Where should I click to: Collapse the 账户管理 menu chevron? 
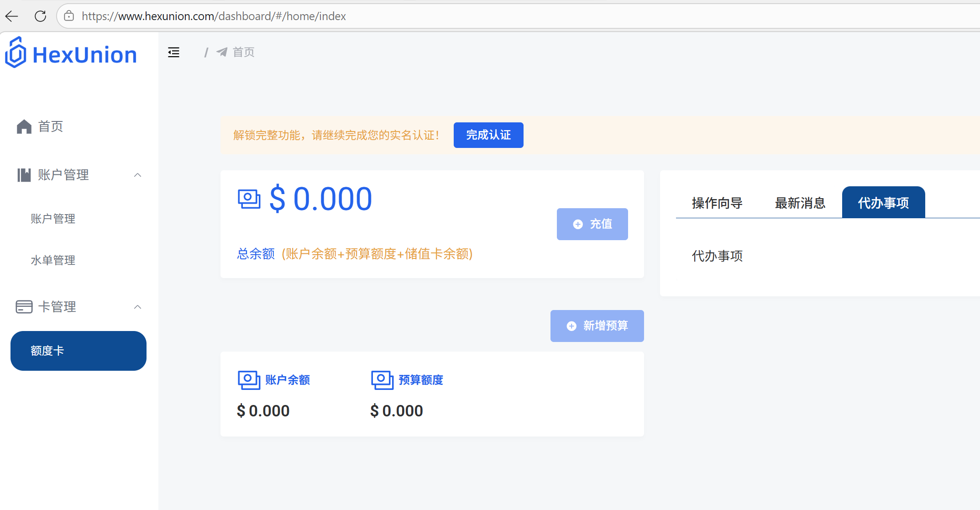click(137, 175)
